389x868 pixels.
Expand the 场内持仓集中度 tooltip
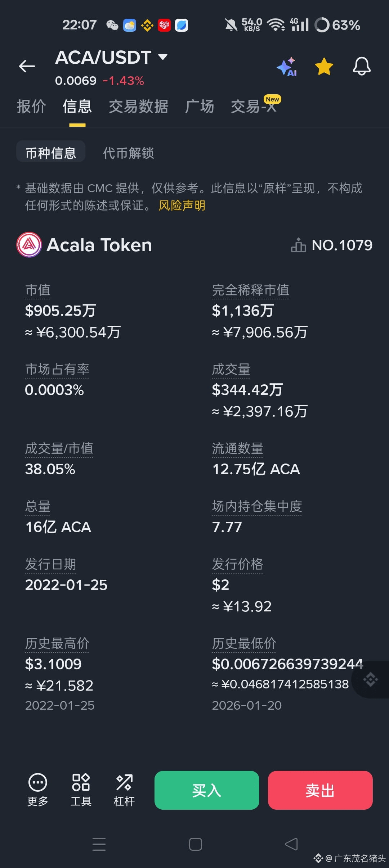pyautogui.click(x=257, y=506)
